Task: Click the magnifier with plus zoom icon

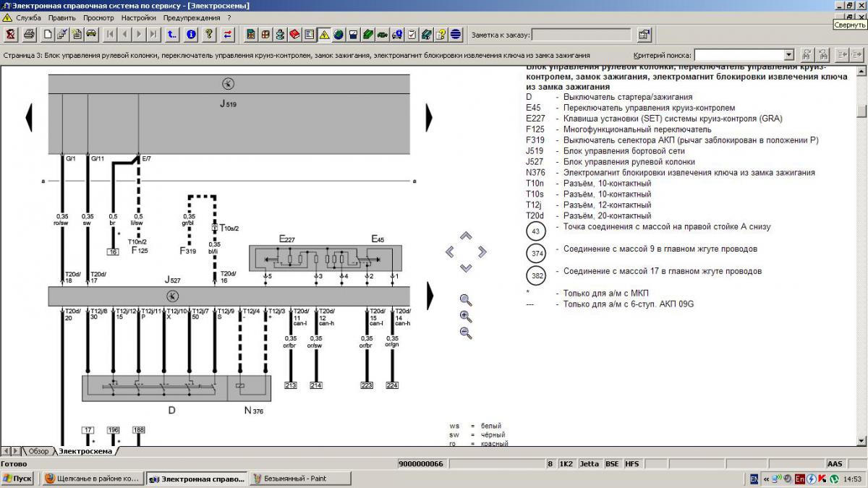Action: [466, 317]
